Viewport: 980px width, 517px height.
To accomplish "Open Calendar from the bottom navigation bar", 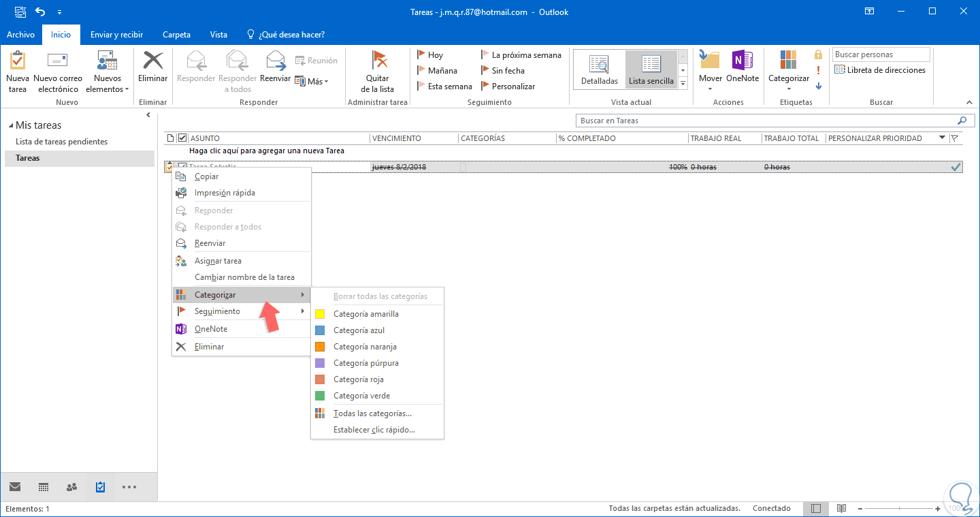I will [44, 487].
